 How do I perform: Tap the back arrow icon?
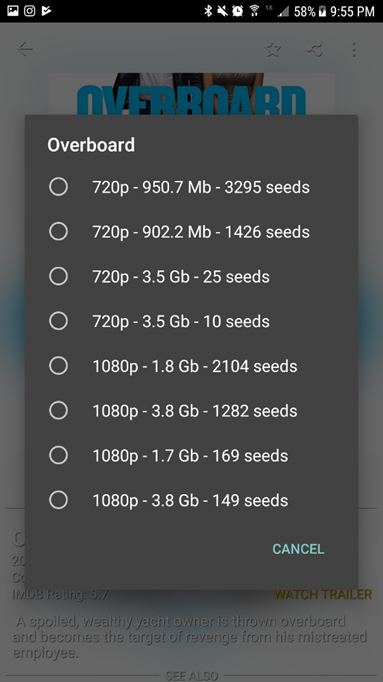coord(25,49)
